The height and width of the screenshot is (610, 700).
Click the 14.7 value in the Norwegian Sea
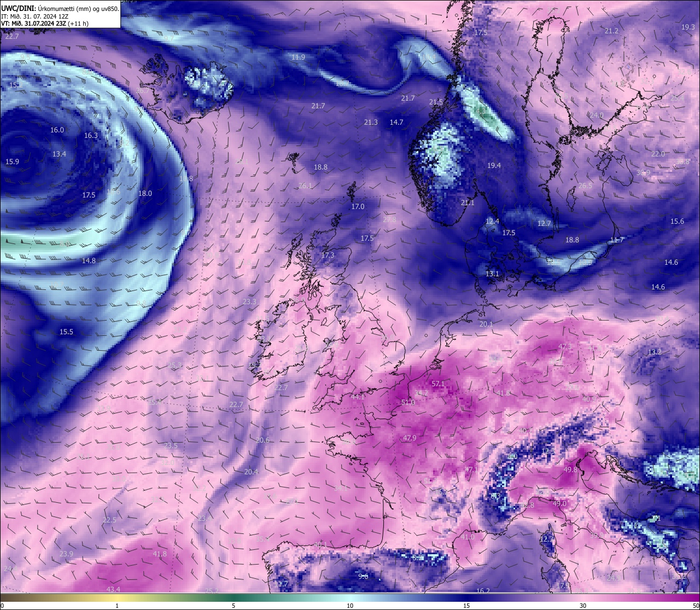tap(396, 122)
